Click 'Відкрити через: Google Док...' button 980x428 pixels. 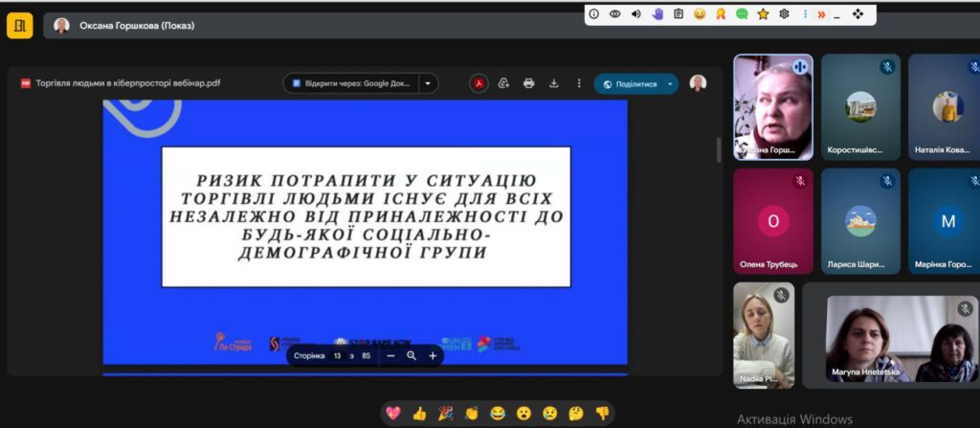pos(351,83)
